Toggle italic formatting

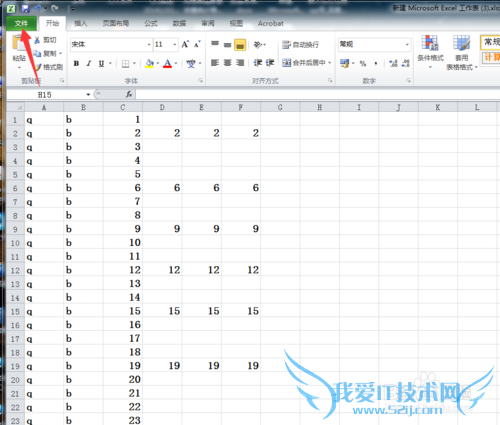click(x=89, y=63)
